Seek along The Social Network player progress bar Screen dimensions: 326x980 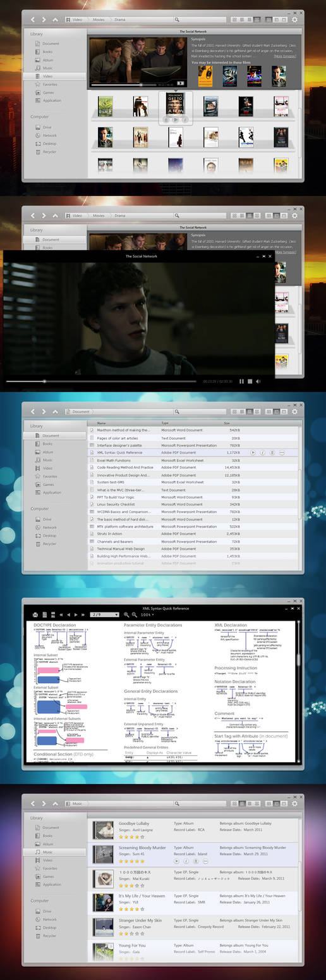click(x=101, y=381)
